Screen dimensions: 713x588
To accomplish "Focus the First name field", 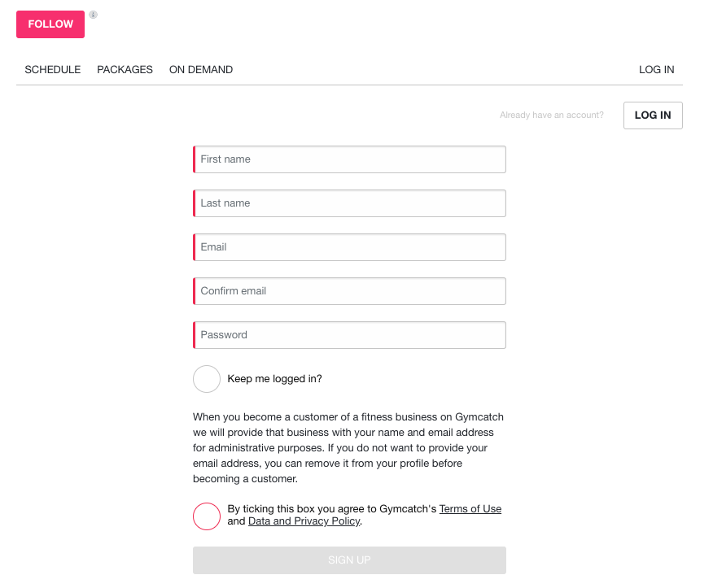I will pos(349,159).
